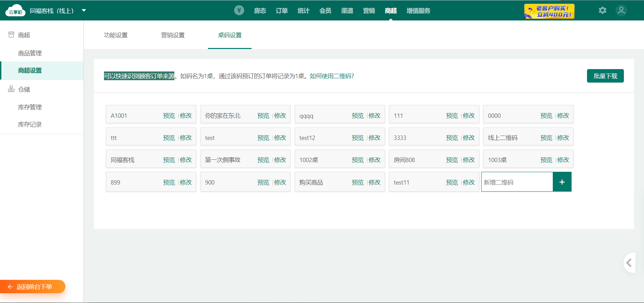Click the 批量下载 button
This screenshot has height=303, width=644.
click(605, 76)
